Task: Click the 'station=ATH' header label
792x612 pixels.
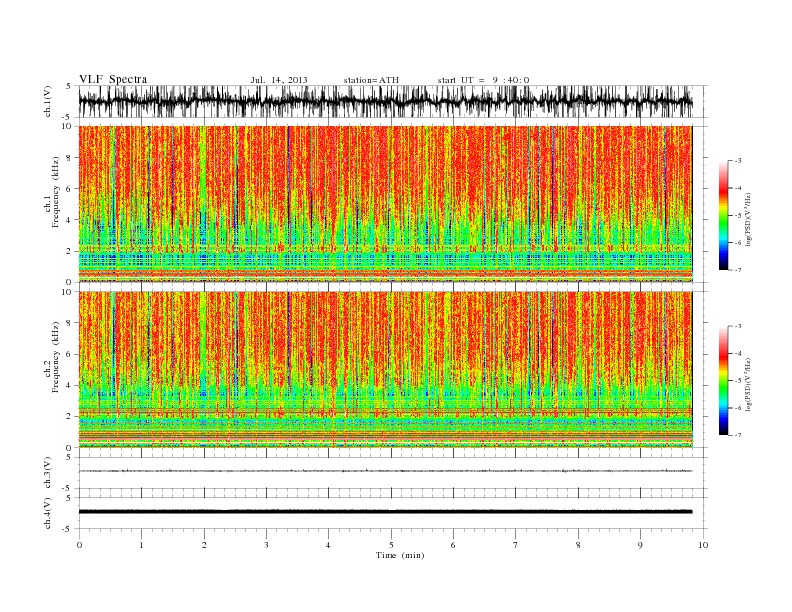Action: click(371, 80)
